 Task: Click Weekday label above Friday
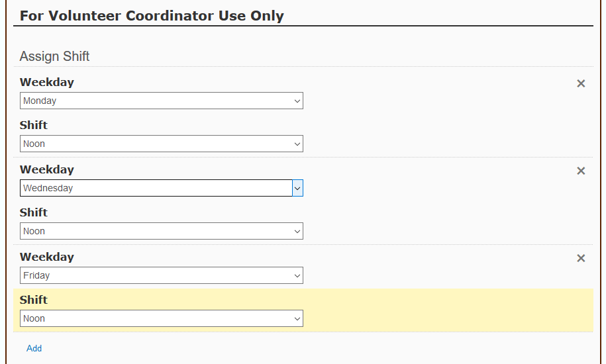coord(46,257)
